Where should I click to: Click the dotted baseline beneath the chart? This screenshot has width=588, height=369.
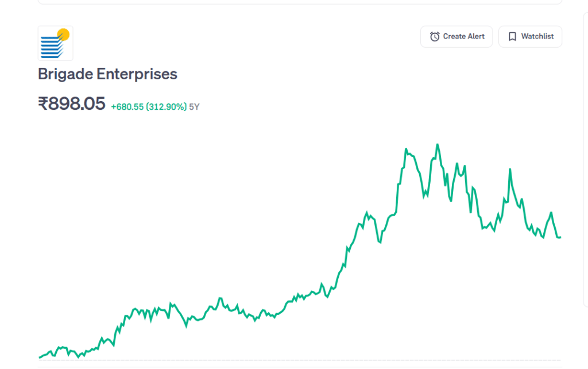[299, 360]
